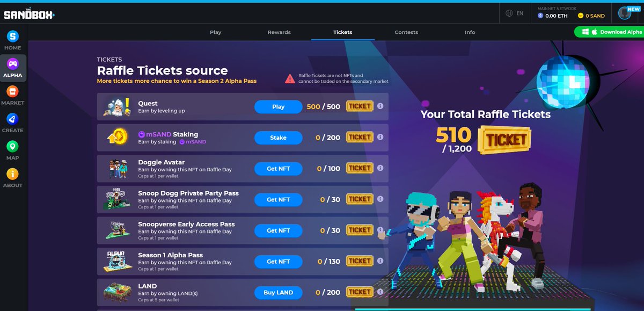
Task: Open the EN language selector
Action: pyautogui.click(x=519, y=13)
